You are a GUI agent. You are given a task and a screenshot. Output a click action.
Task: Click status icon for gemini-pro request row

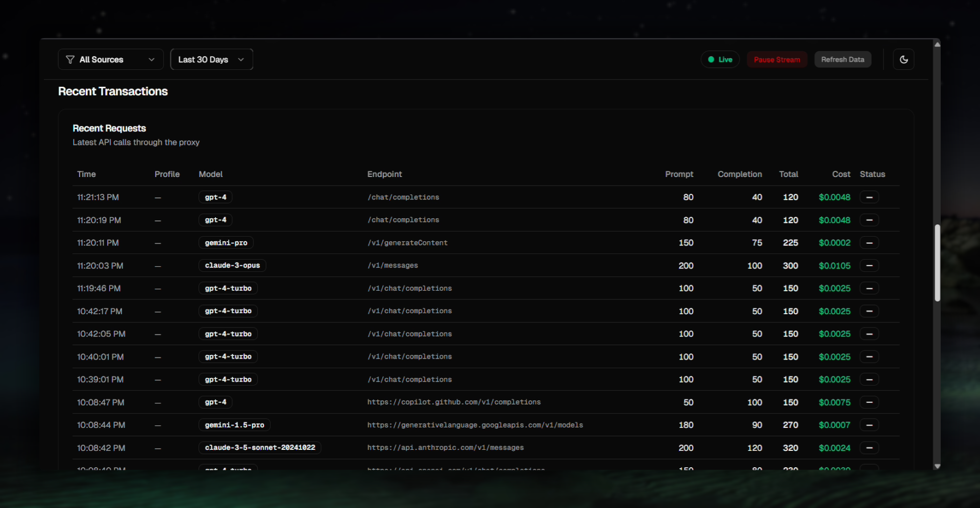tap(869, 243)
